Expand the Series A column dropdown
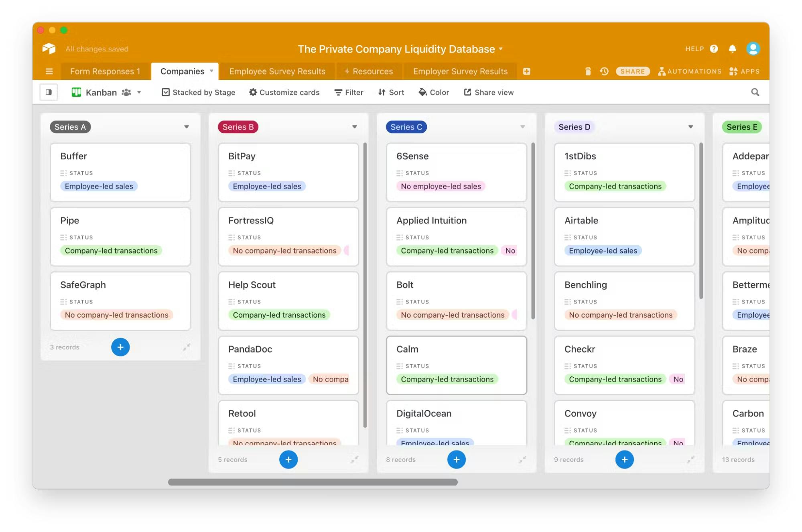The height and width of the screenshot is (532, 802). click(x=187, y=126)
